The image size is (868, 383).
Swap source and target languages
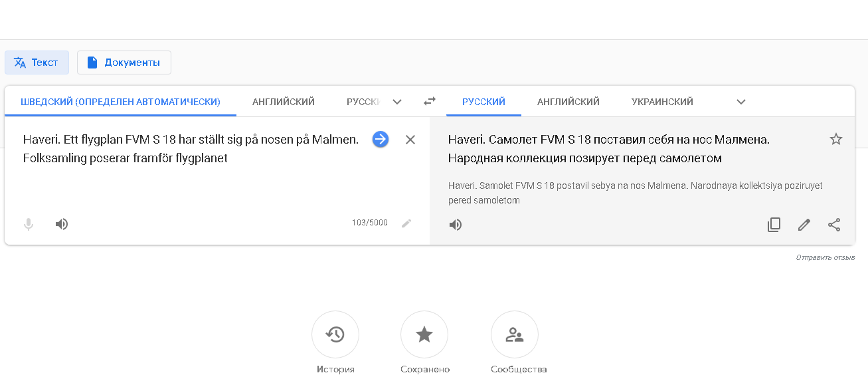pyautogui.click(x=430, y=102)
